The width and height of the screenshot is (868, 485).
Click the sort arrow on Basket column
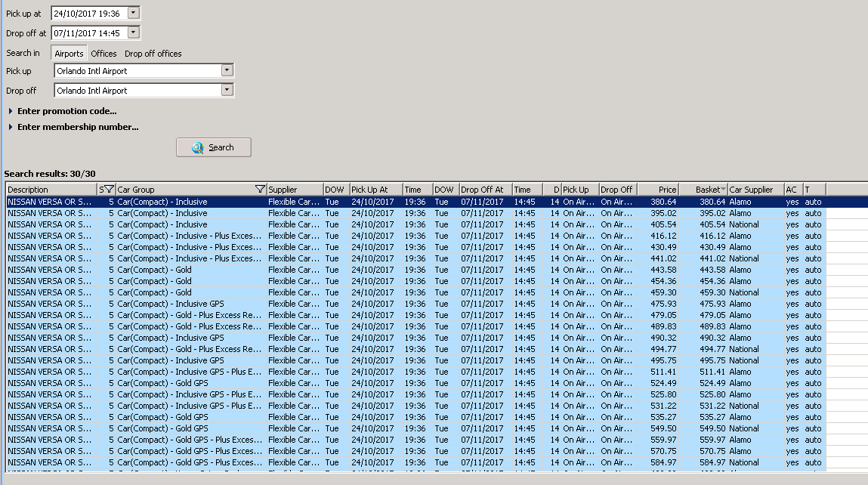(723, 190)
